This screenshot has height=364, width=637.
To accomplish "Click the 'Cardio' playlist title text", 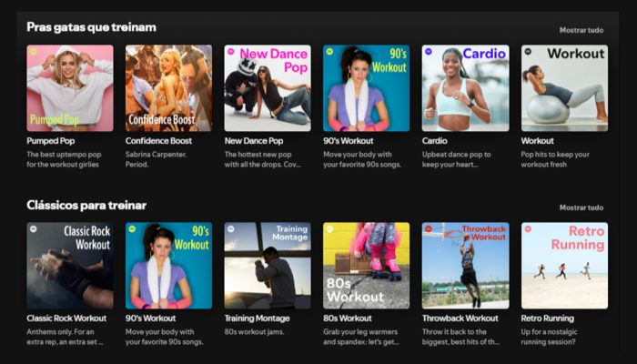I will (x=435, y=141).
